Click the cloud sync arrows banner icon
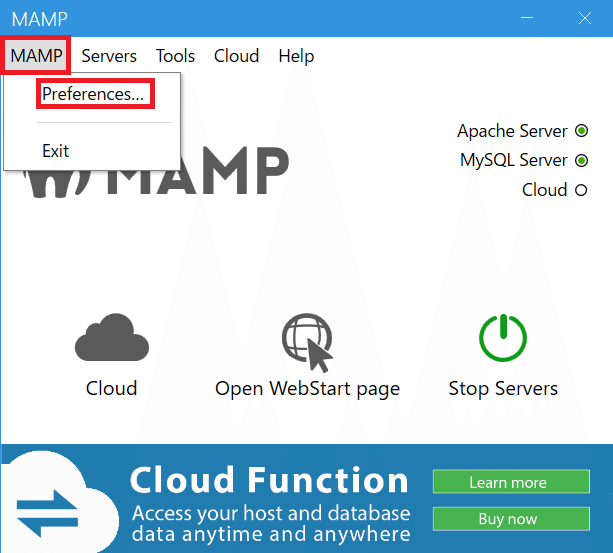Screen dimensions: 613x553 [48, 513]
